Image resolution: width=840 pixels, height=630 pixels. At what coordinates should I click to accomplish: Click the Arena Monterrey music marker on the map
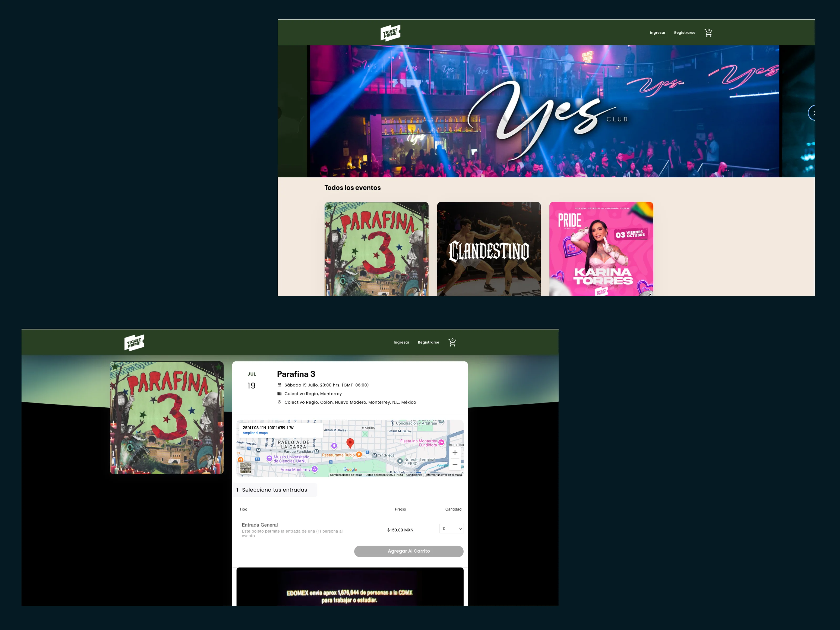tap(315, 469)
